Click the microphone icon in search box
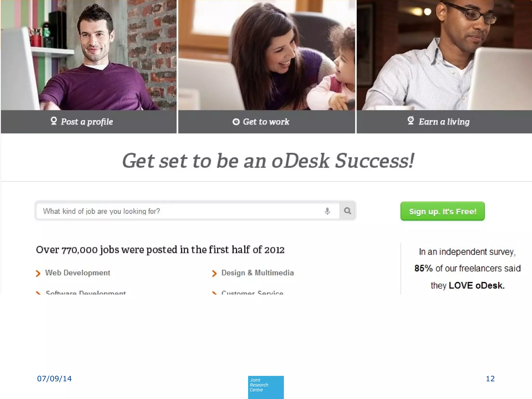 click(327, 211)
